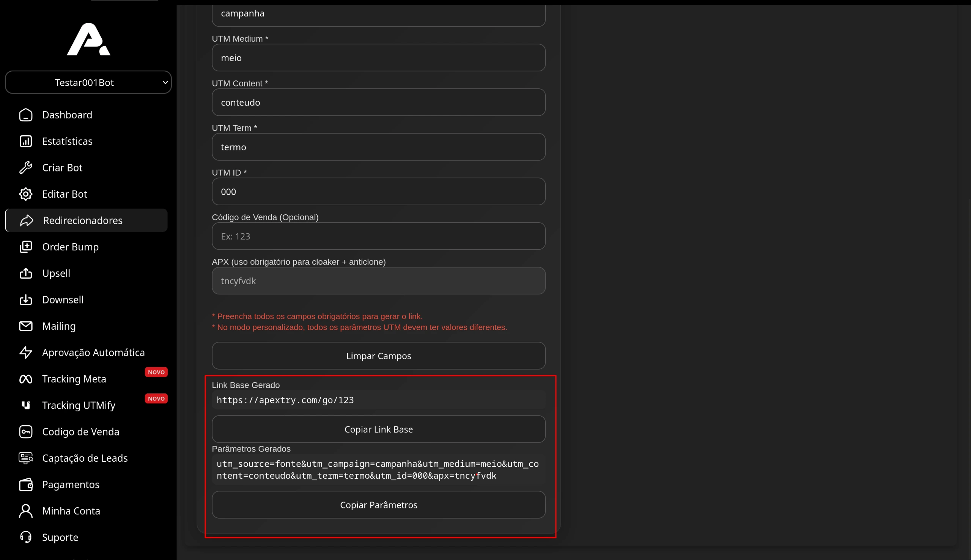The height and width of the screenshot is (560, 971).
Task: Click the APX field showing tncyfvdk
Action: click(x=378, y=281)
